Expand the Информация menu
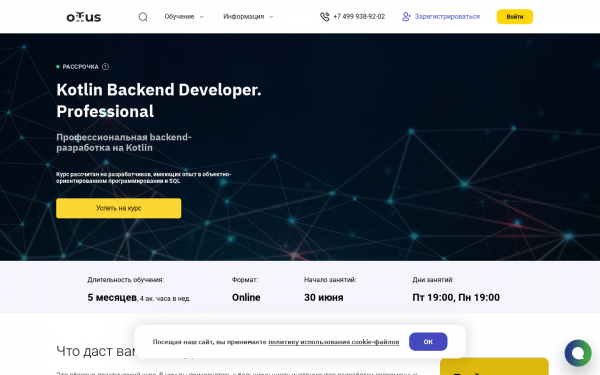This screenshot has height=375, width=600. point(248,17)
